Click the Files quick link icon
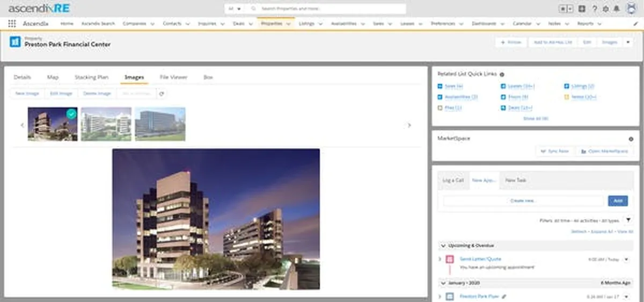The width and height of the screenshot is (644, 302). coord(440,107)
